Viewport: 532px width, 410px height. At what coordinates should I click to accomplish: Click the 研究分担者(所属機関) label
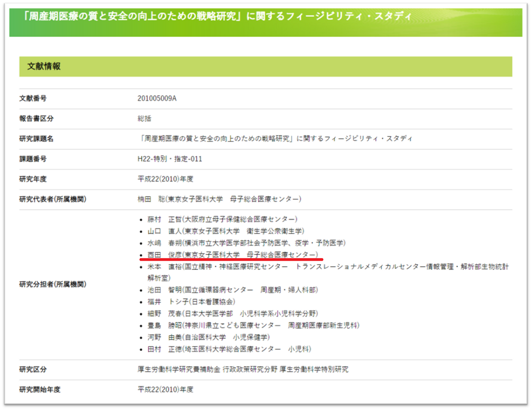pyautogui.click(x=53, y=284)
